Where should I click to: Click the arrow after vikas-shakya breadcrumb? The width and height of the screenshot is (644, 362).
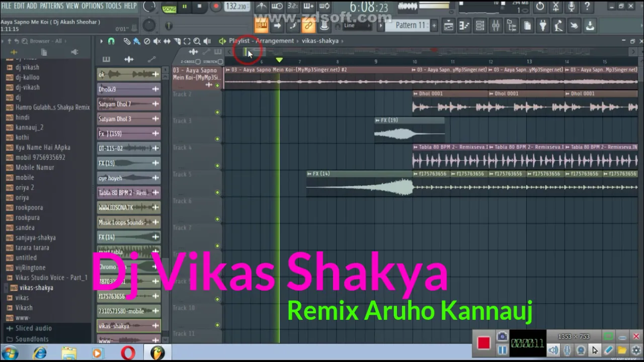click(342, 41)
